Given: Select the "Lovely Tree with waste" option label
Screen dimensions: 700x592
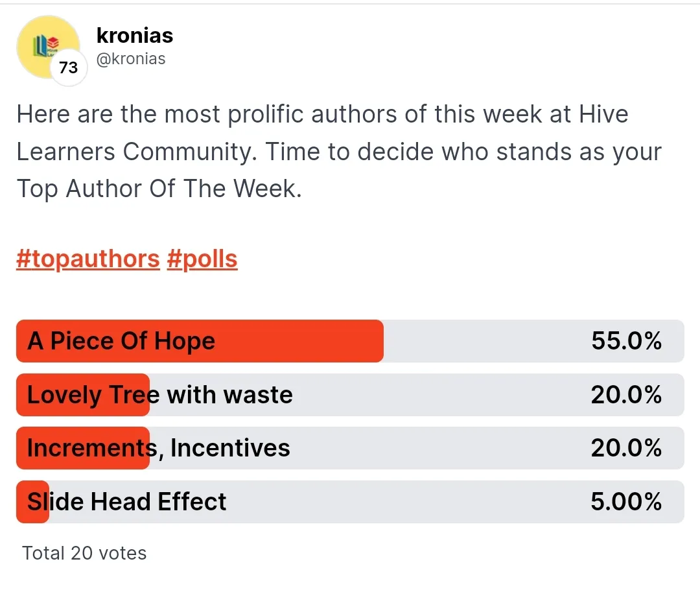Looking at the screenshot, I should point(160,395).
